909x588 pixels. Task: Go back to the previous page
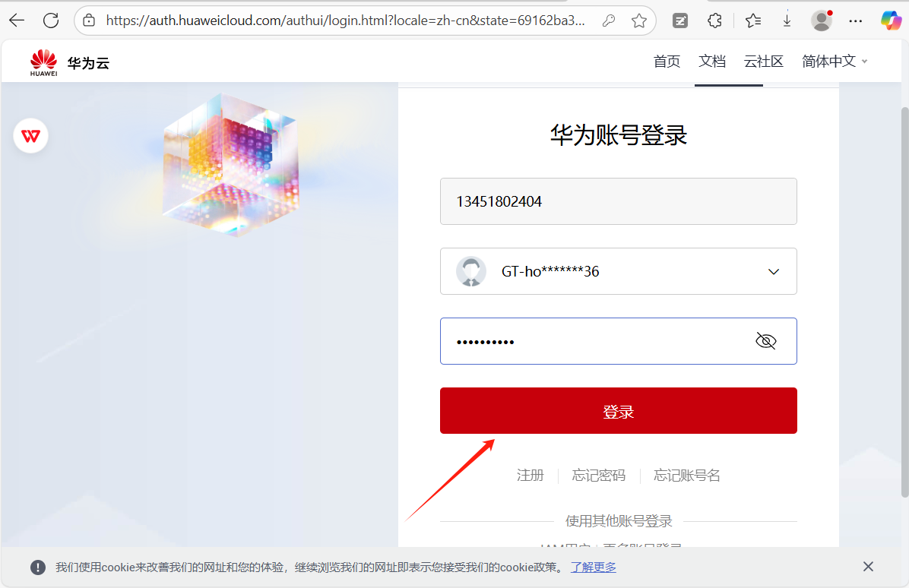pyautogui.click(x=17, y=21)
